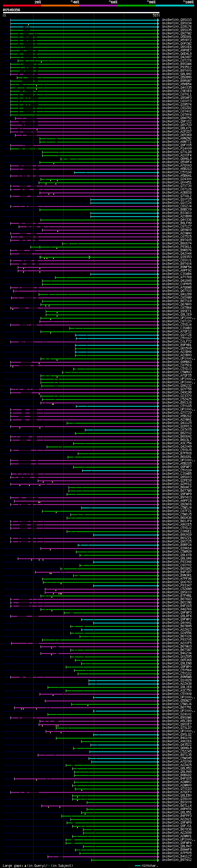Select the UniRef100_O65369 label
This screenshot has width=197, height=868.
(x=176, y=135)
